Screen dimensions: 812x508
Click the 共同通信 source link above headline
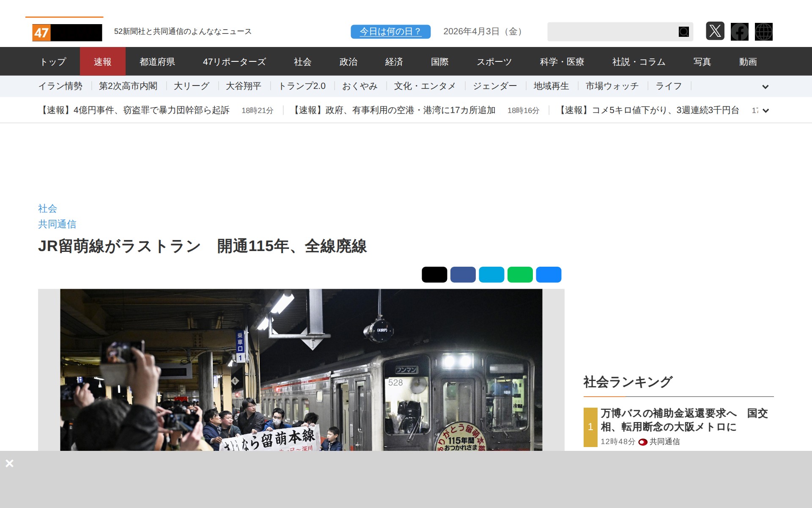click(57, 224)
